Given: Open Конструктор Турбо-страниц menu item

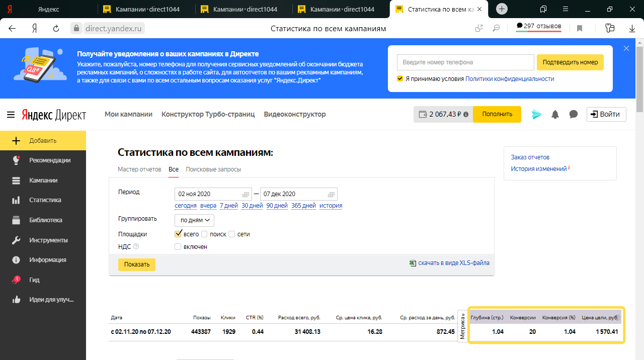Looking at the screenshot, I should [208, 114].
